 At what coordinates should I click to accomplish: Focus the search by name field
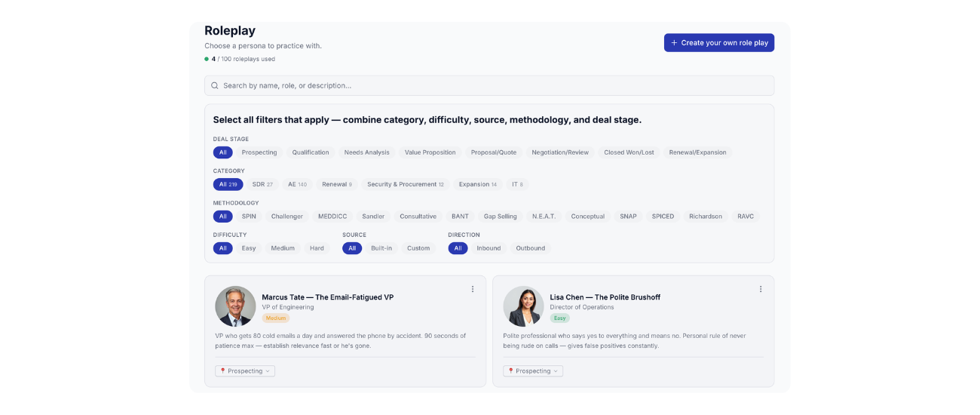pyautogui.click(x=489, y=85)
